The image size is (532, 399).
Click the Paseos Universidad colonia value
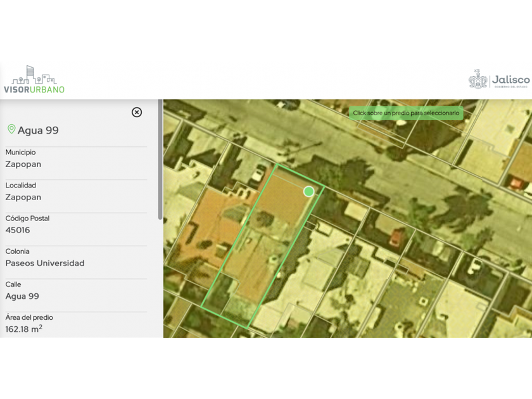pyautogui.click(x=45, y=263)
